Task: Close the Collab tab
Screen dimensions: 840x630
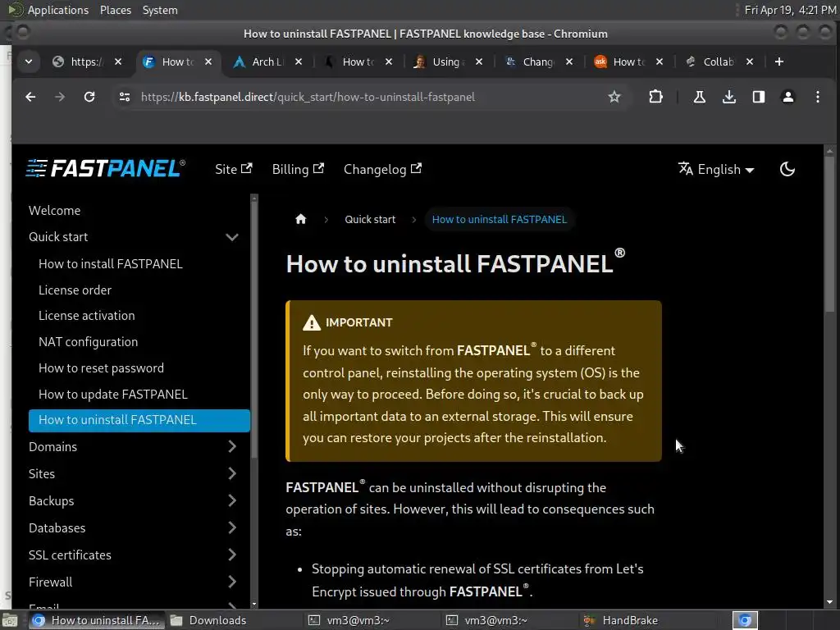Action: [750, 62]
